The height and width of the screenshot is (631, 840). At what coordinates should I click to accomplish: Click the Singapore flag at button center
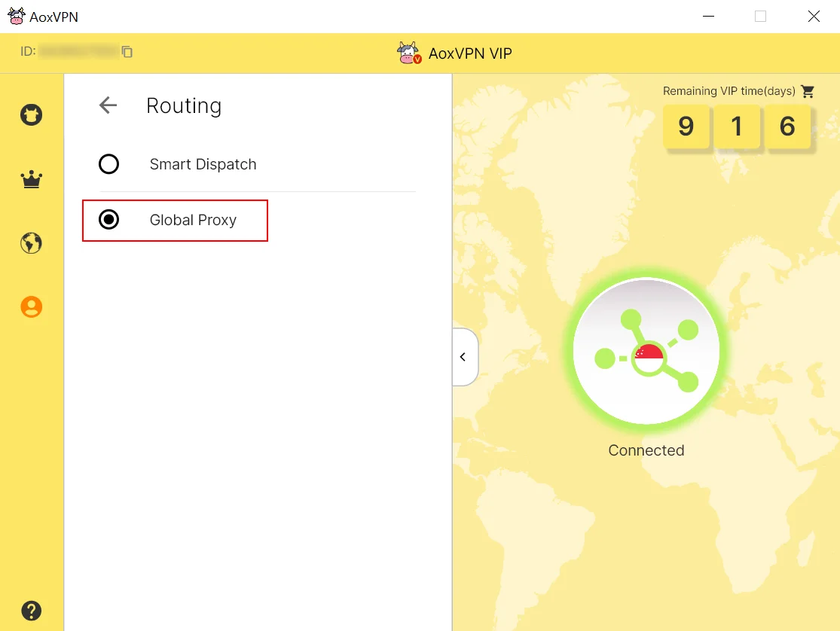click(x=649, y=355)
